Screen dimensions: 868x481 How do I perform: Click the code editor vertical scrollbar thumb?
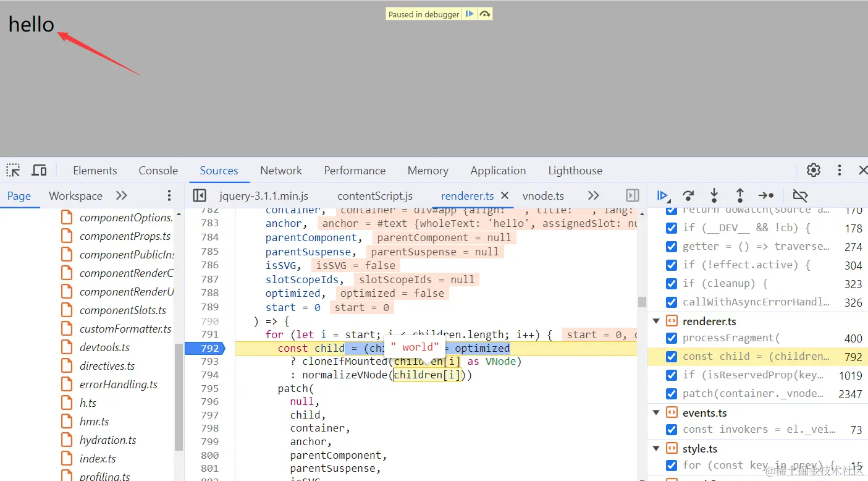[x=642, y=302]
